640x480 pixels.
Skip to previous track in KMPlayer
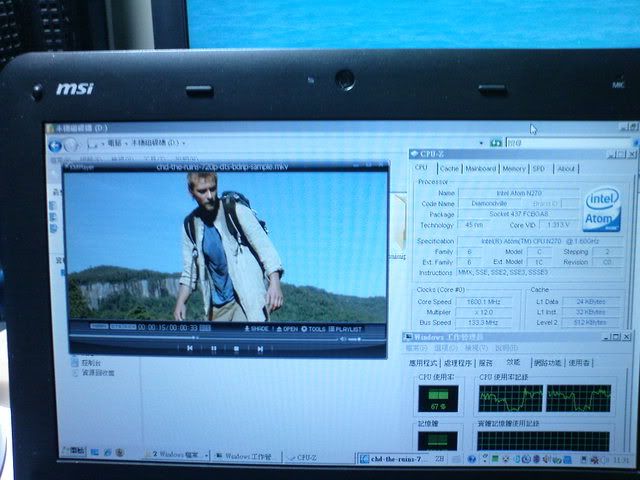coord(190,348)
